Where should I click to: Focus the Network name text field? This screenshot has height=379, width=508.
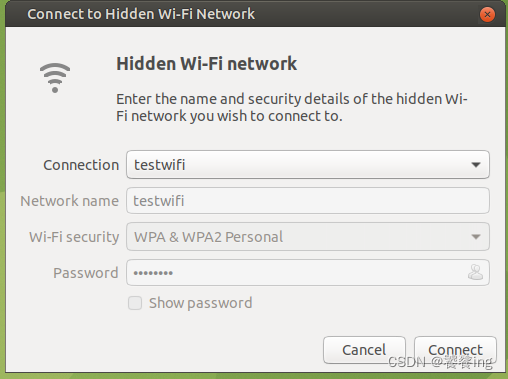point(308,201)
